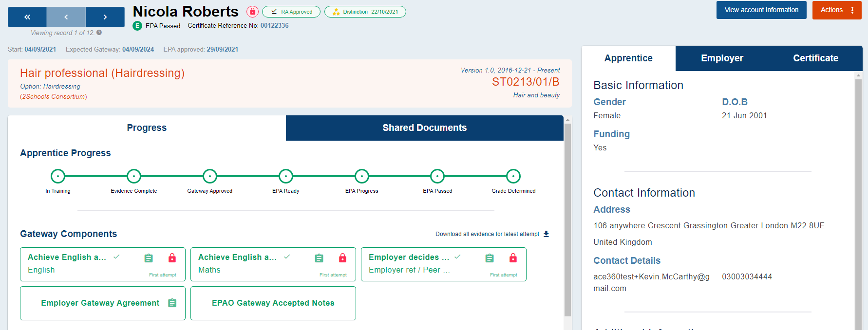
Task: Click address line 106 anywhere Crescent
Action: pyautogui.click(x=709, y=225)
